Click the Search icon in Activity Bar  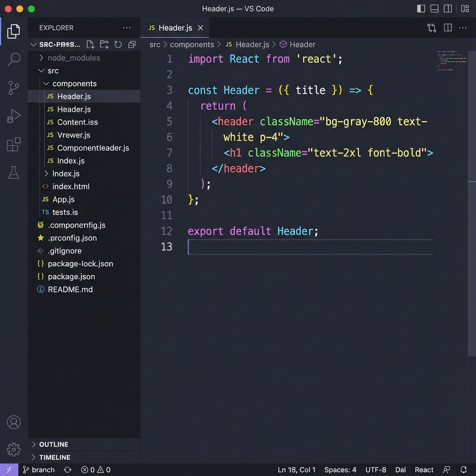tap(13, 59)
